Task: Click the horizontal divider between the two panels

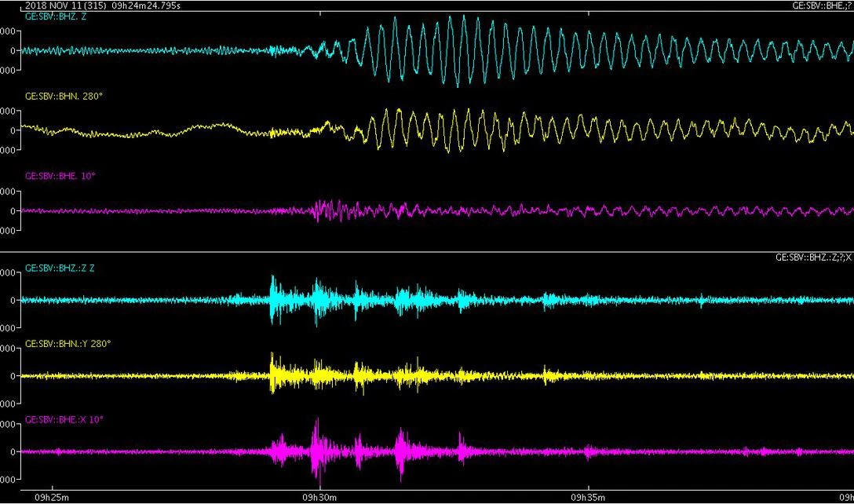Action: click(427, 252)
